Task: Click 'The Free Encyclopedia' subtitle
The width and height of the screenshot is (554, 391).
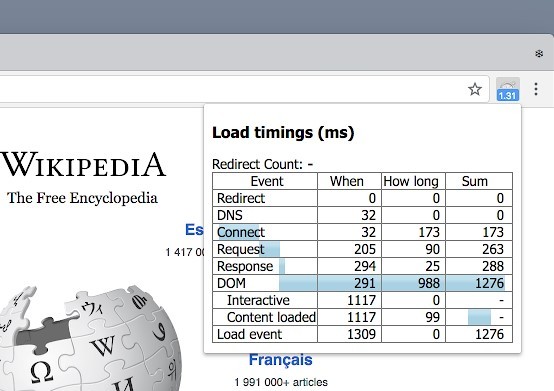Action: [82, 198]
